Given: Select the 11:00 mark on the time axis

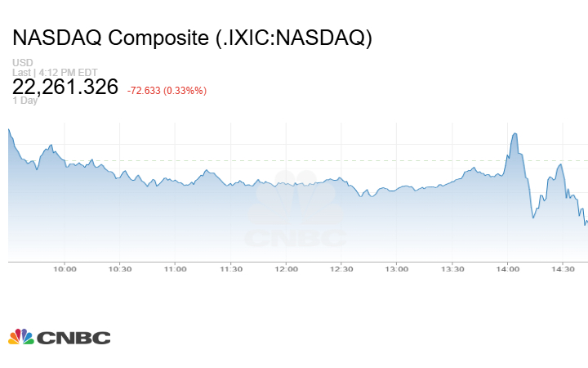Looking at the screenshot, I should [x=176, y=268].
